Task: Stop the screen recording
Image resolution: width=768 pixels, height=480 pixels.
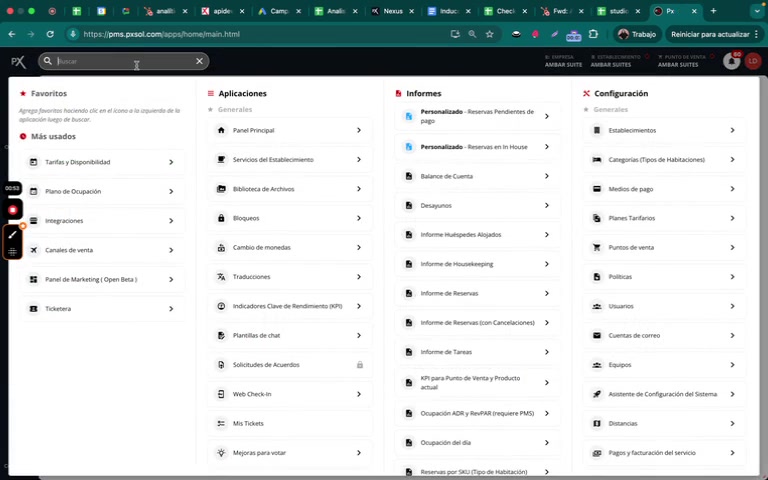Action: (13, 210)
